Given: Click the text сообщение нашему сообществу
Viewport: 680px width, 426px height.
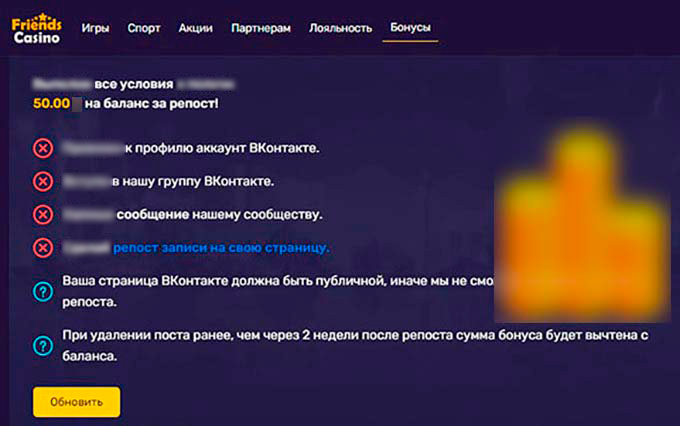Looking at the screenshot, I should coord(219,214).
